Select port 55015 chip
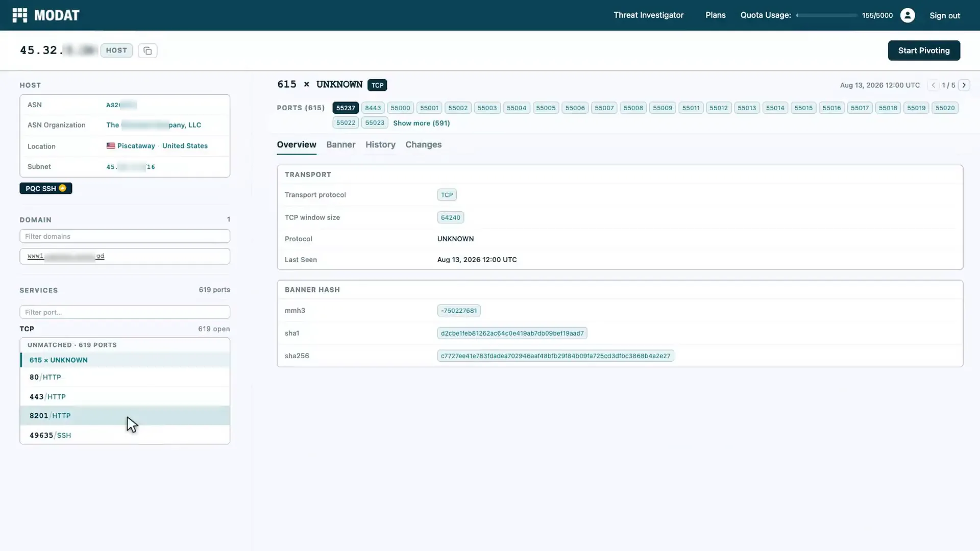The height and width of the screenshot is (551, 980). (803, 108)
